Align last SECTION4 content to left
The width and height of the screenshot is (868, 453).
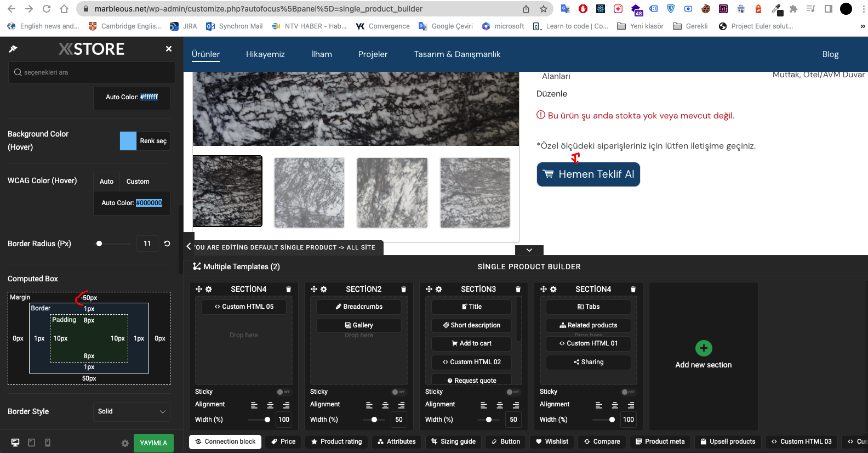599,405
